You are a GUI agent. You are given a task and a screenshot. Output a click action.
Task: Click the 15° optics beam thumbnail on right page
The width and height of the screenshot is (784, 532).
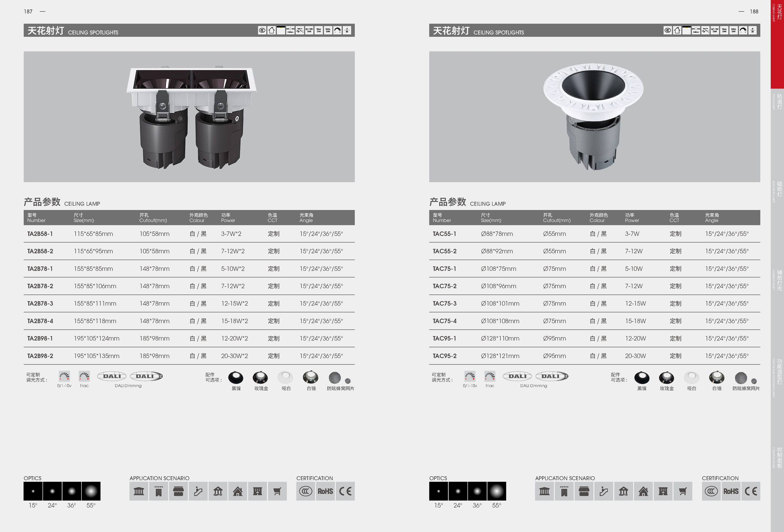pyautogui.click(x=438, y=491)
